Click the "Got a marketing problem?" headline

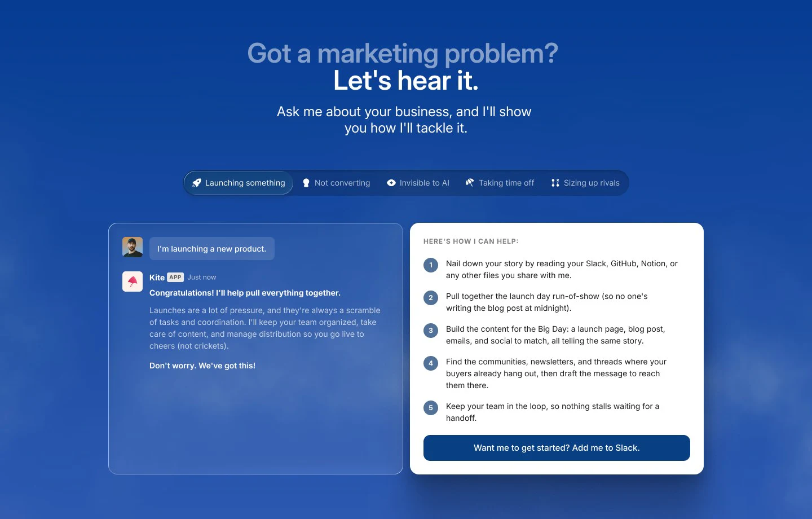tap(403, 54)
